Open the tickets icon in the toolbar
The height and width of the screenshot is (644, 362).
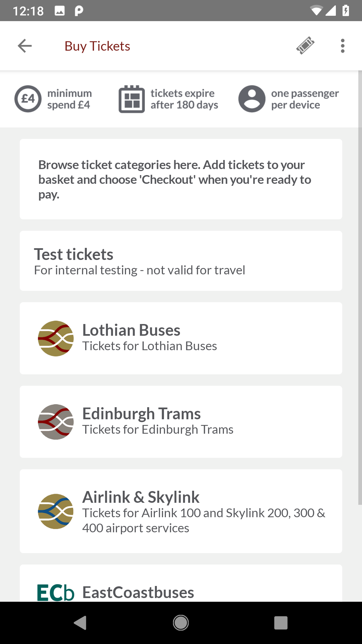[x=305, y=46]
